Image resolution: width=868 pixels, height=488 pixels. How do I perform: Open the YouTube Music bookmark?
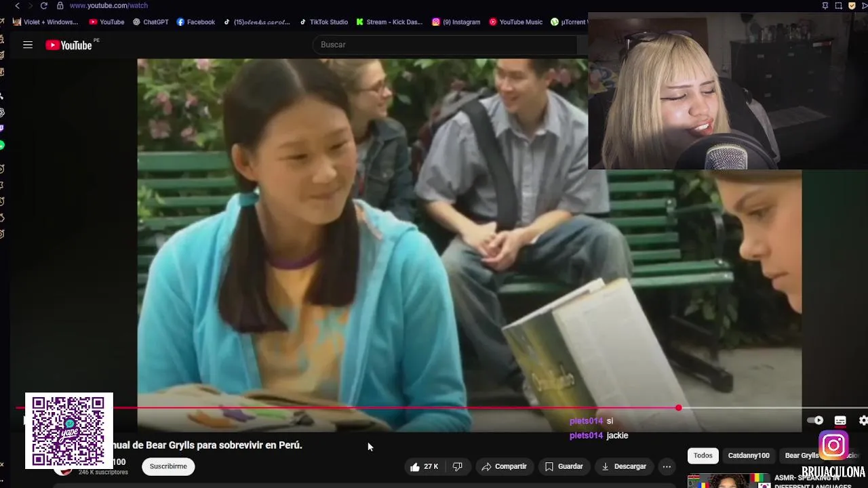(x=515, y=22)
